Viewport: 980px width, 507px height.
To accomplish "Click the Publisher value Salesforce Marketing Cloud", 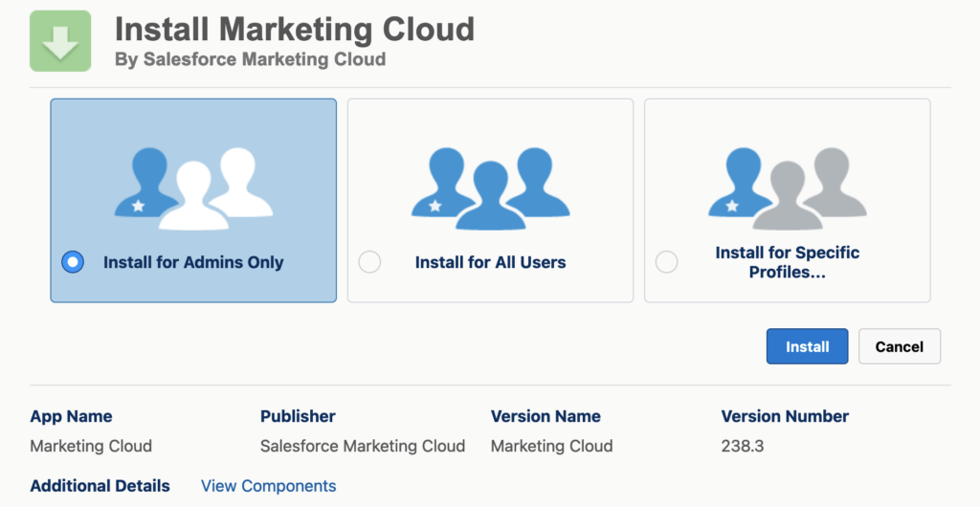I will click(362, 446).
